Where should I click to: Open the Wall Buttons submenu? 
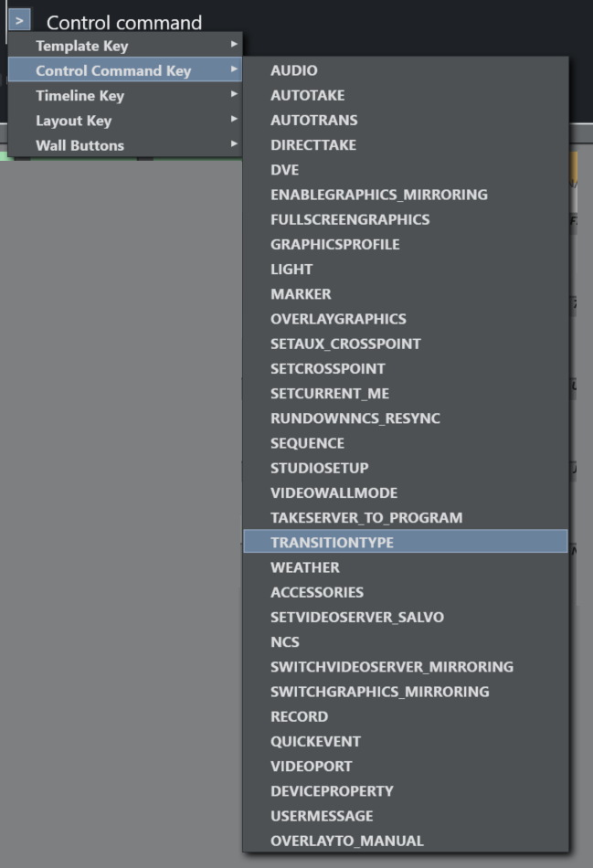pos(80,145)
